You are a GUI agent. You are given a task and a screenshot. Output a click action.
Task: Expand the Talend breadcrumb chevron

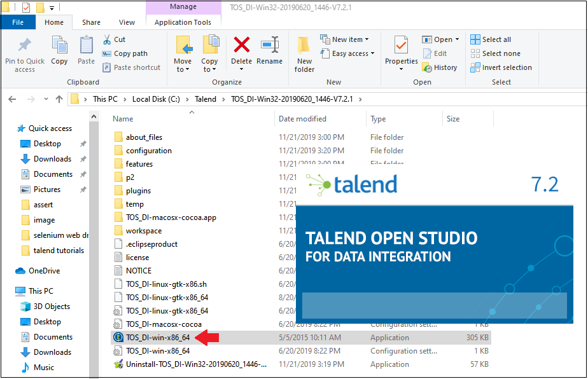223,99
